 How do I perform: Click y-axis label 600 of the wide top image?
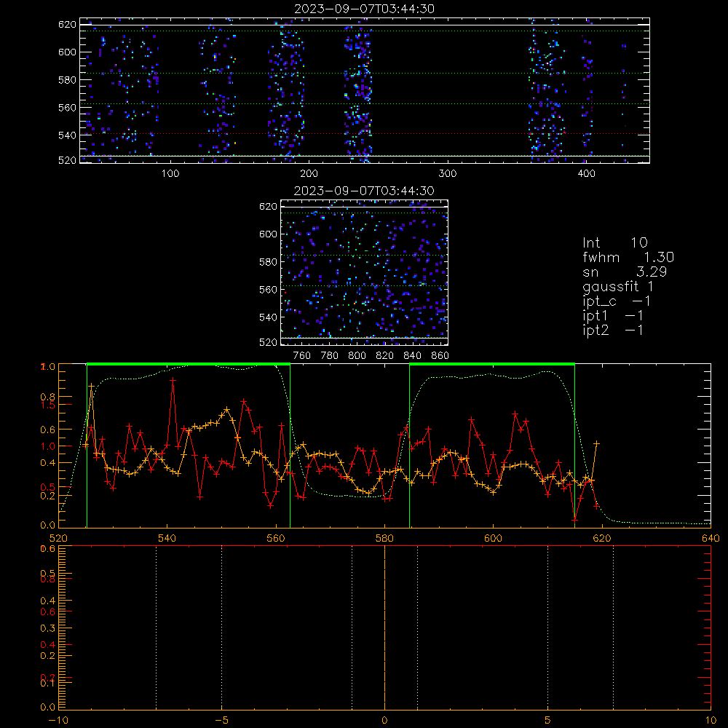coord(67,52)
